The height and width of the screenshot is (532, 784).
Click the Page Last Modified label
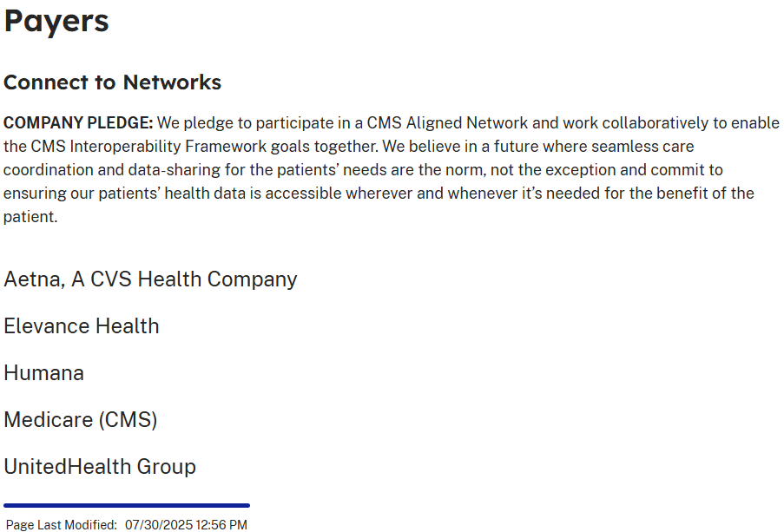62,525
